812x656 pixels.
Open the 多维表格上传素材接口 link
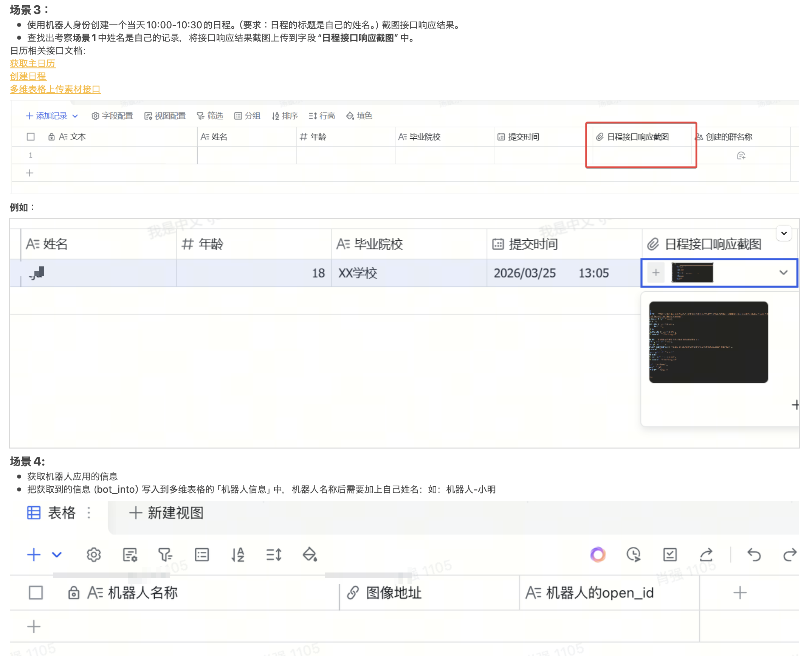click(55, 89)
